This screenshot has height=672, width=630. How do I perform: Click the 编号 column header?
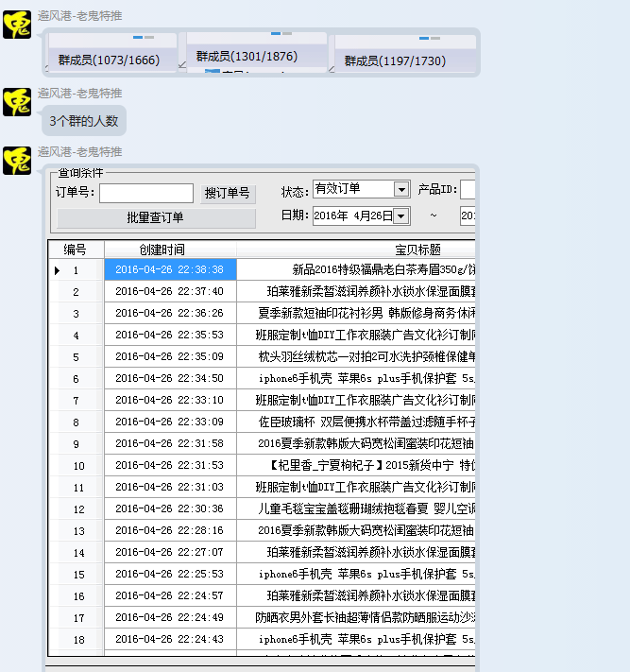[76, 250]
